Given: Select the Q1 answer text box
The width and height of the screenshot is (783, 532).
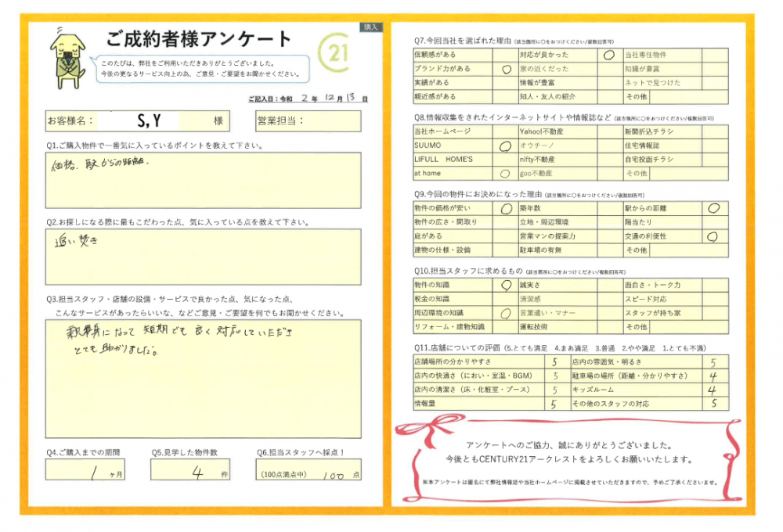Looking at the screenshot, I should tap(203, 181).
